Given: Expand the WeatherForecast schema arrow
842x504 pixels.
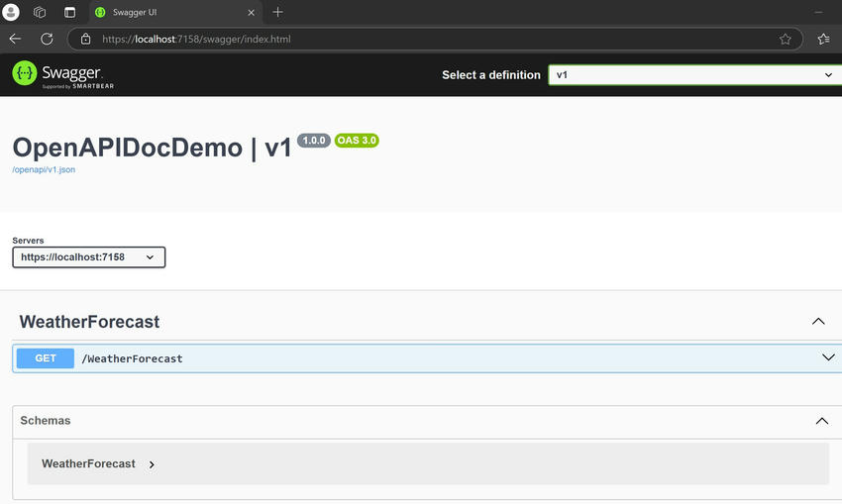Looking at the screenshot, I should (152, 464).
